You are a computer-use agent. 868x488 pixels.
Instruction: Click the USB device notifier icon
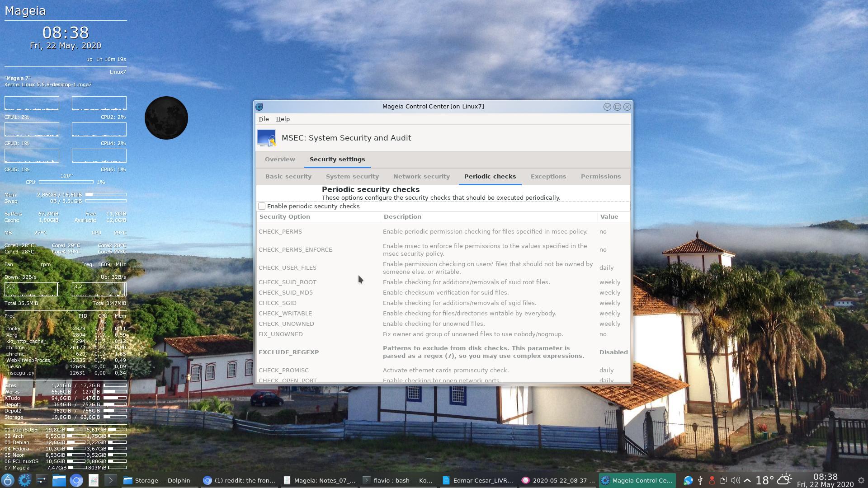click(700, 480)
